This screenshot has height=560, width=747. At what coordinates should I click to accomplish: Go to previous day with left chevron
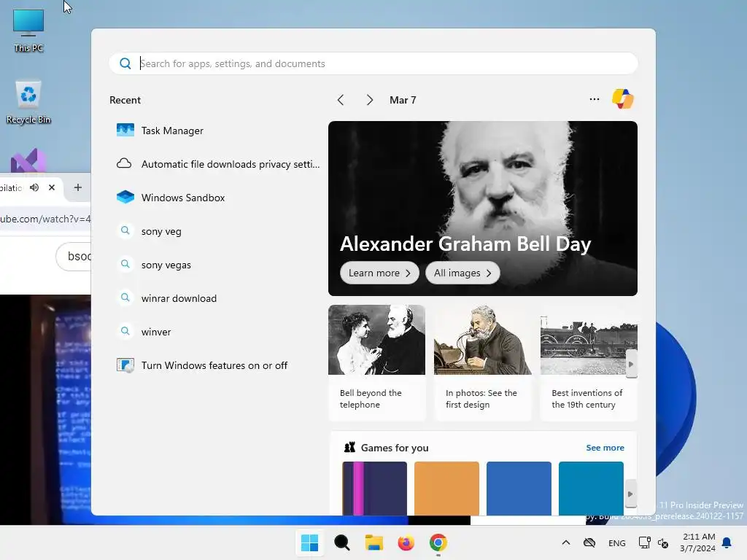pos(341,100)
